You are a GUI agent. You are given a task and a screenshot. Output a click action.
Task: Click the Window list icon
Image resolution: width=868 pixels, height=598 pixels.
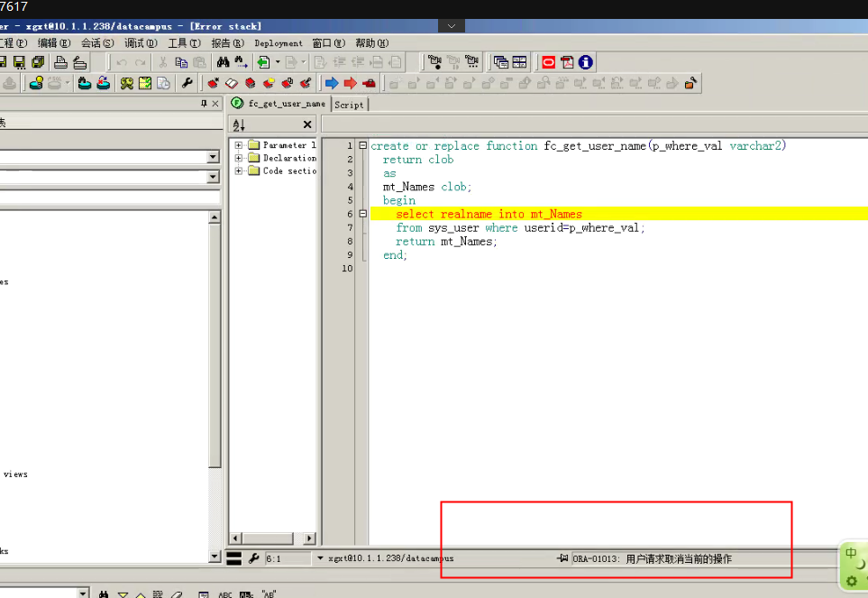coord(501,62)
